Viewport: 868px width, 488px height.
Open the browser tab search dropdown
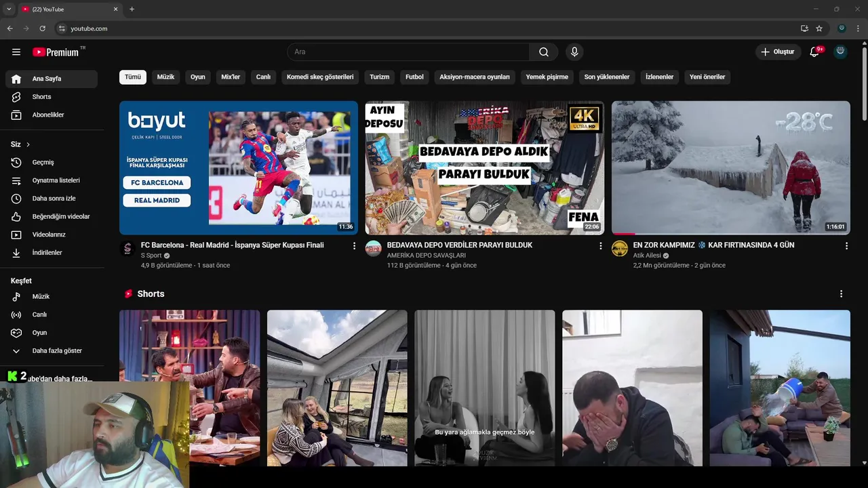[9, 9]
